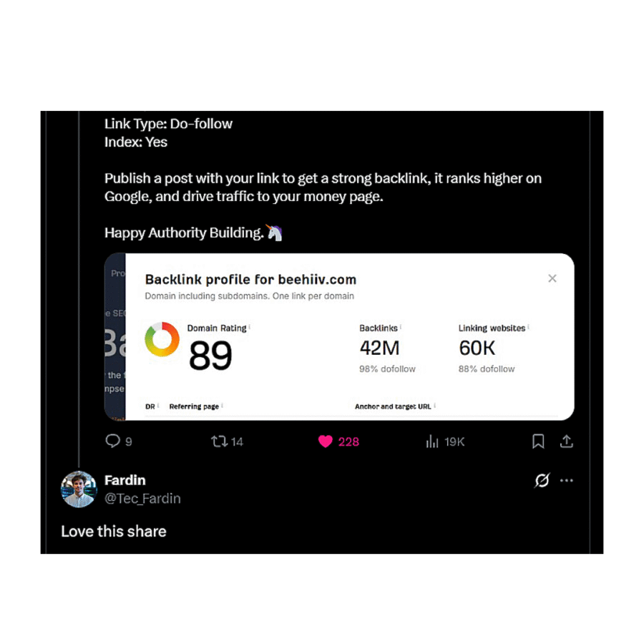This screenshot has width=644, height=644.
Task: Bookmark this post
Action: click(538, 441)
